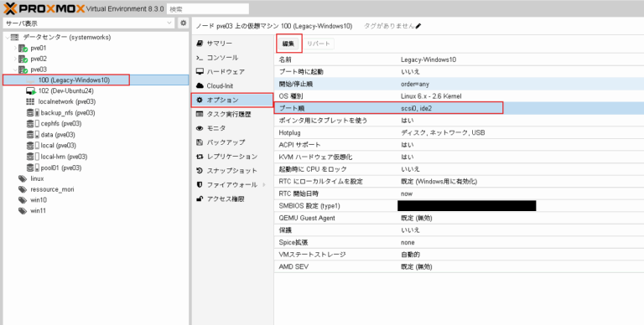Open the バックアップ tab
The image size is (644, 325).
coord(232,142)
